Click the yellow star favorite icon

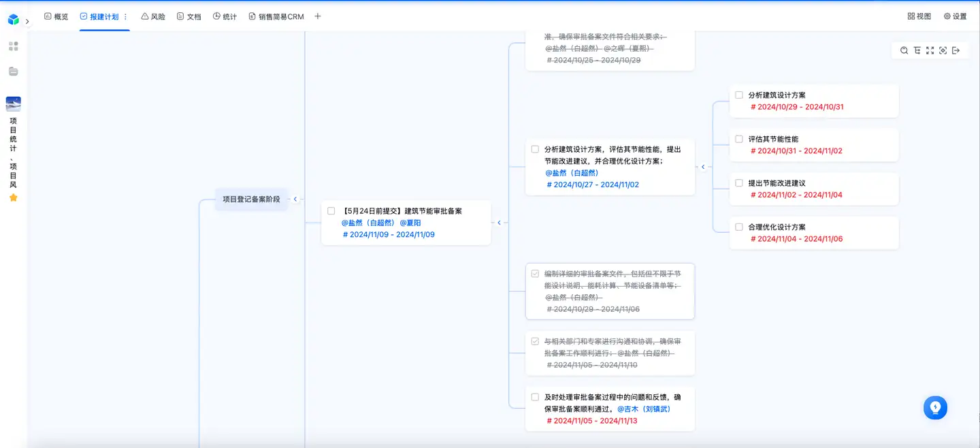[13, 197]
